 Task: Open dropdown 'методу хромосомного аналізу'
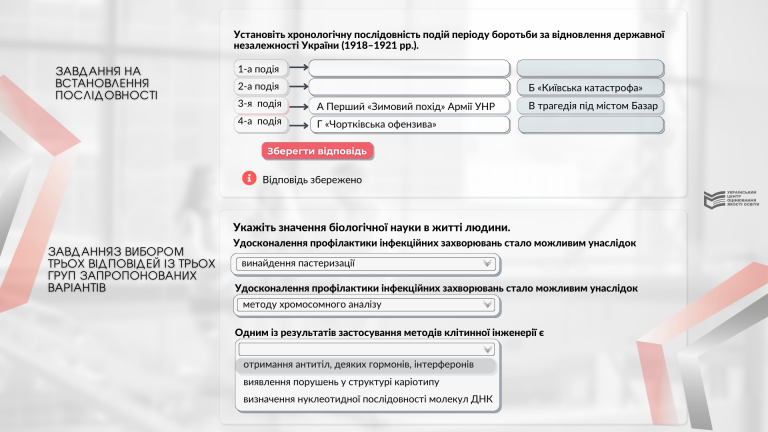pyautogui.click(x=365, y=305)
